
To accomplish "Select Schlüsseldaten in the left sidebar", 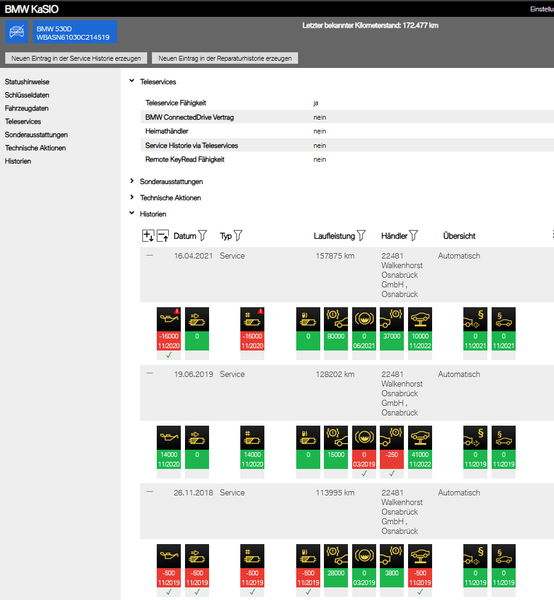I will [27, 95].
